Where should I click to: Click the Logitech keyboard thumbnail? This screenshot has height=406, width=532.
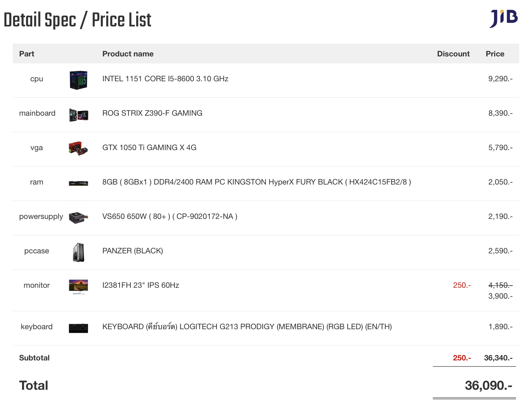coord(78,328)
